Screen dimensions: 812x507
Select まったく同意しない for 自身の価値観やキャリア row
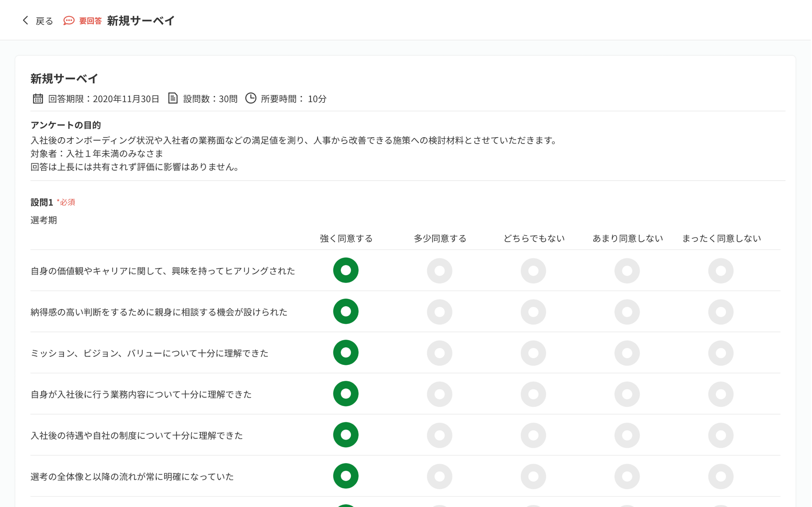click(x=721, y=270)
